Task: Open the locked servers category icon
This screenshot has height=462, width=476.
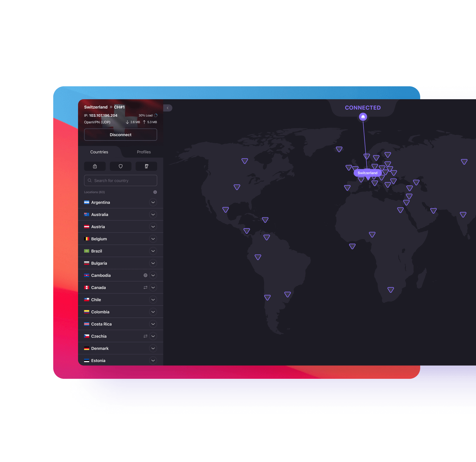Action: point(95,166)
